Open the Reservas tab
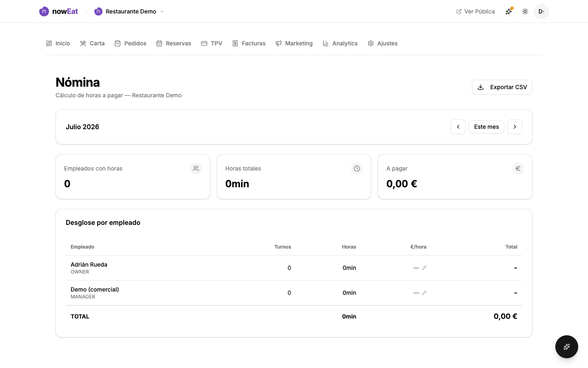This screenshot has height=368, width=588. 174,43
